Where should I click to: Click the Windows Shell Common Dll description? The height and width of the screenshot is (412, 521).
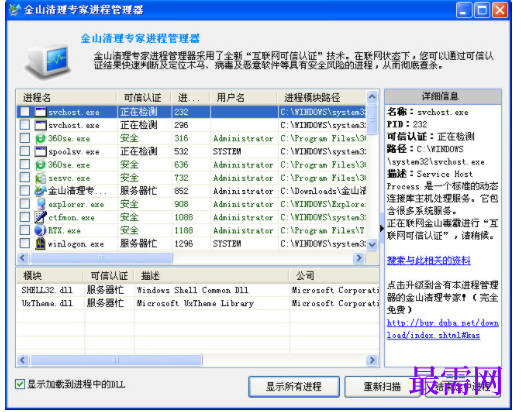[x=193, y=290]
